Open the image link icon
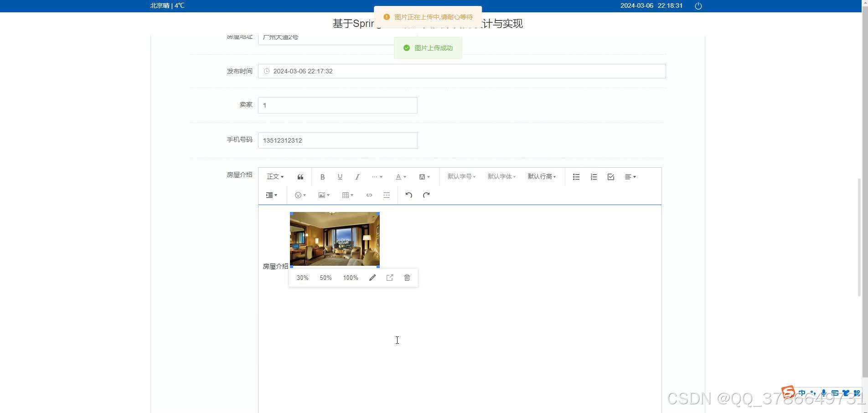The width and height of the screenshot is (868, 413). [390, 278]
